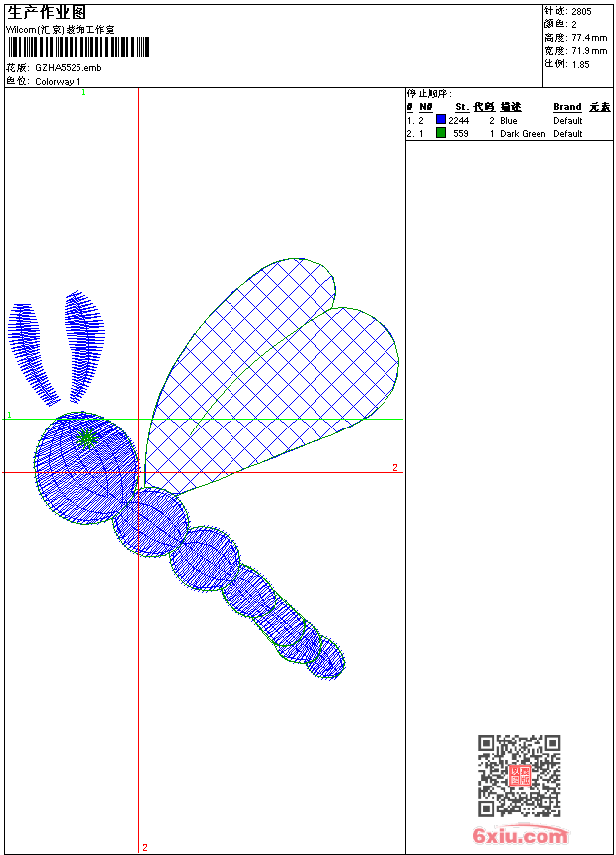Viewport: 616px width, 855px height.
Task: Click the QR code image
Action: click(520, 775)
